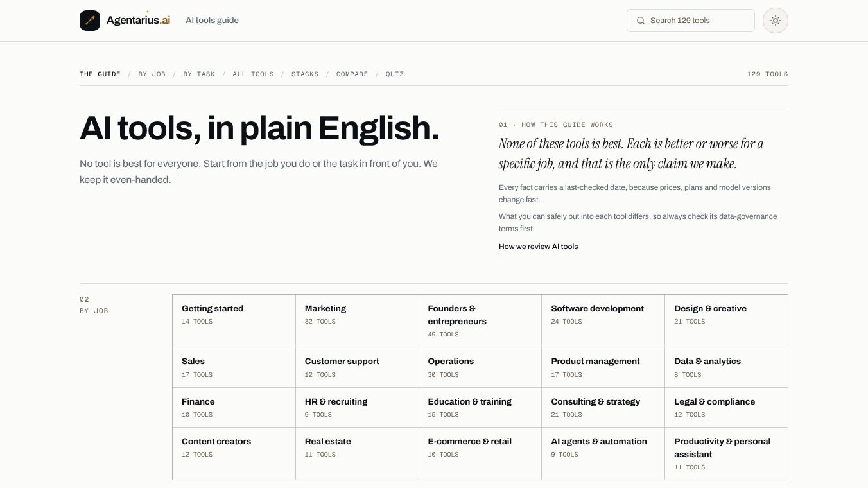This screenshot has height=488, width=868.
Task: Follow the How we review AI tools link
Action: point(538,247)
